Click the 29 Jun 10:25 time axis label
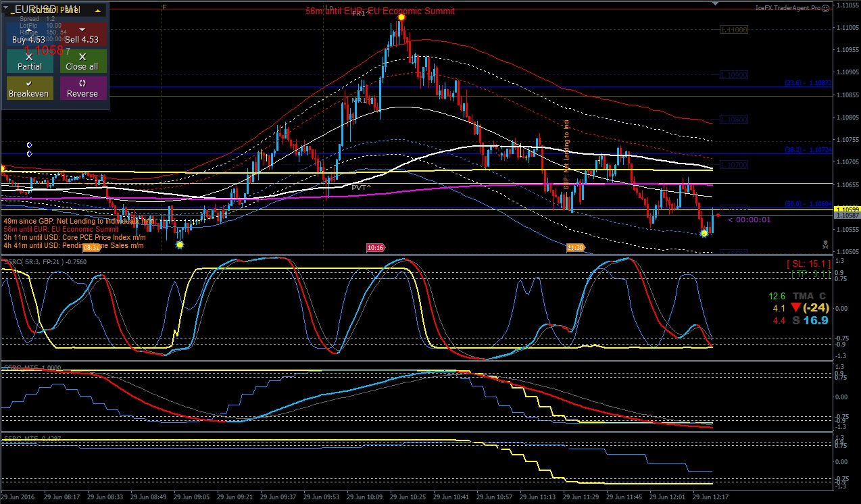The width and height of the screenshot is (861, 504). pyautogui.click(x=408, y=497)
